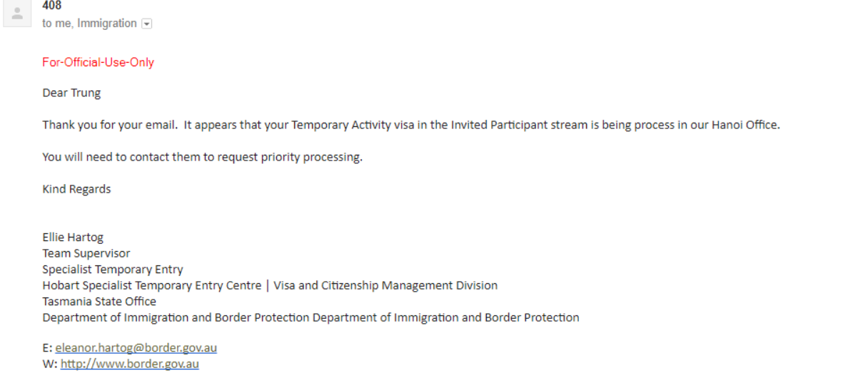Click the 'Tasmania State Office' line
Screen dimensions: 868x378
click(x=99, y=301)
